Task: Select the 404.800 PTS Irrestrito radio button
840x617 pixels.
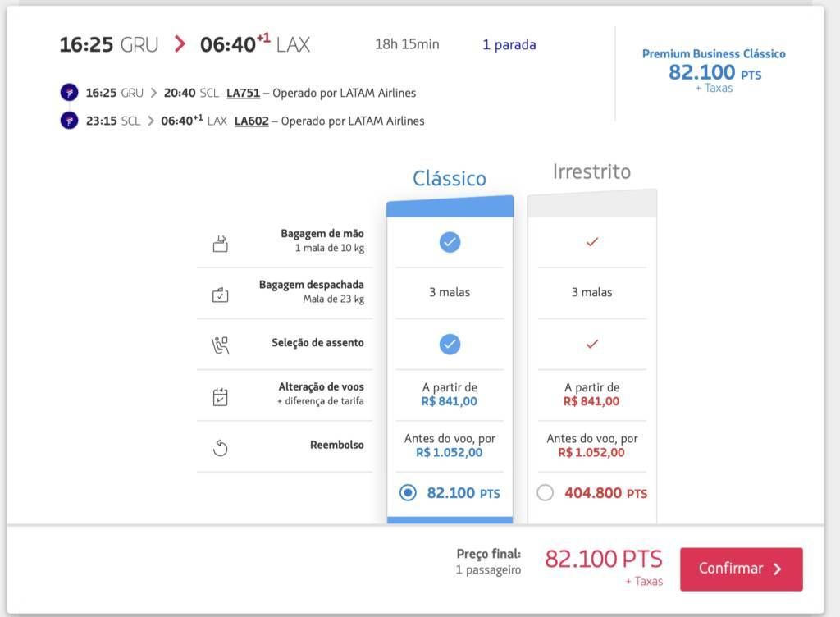Action: coord(546,493)
